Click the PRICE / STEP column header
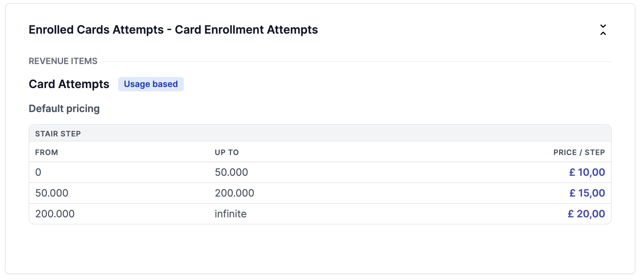 tap(579, 152)
